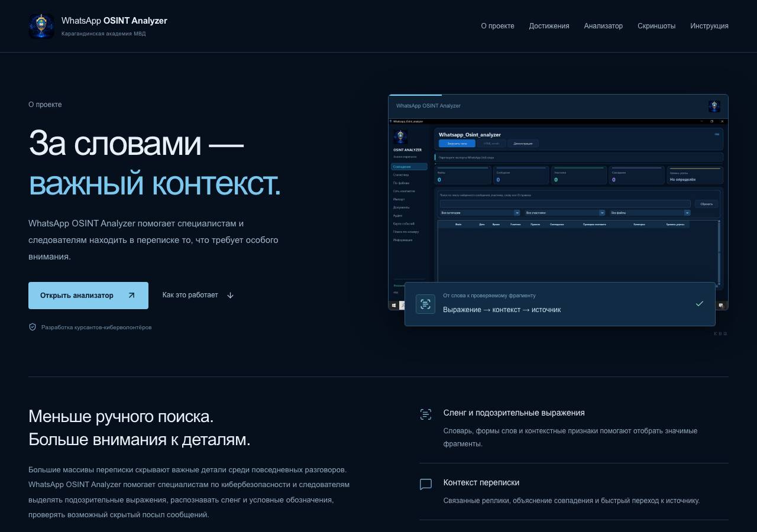The height and width of the screenshot is (532, 757).
Task: Click the «Контекст переписки» heading
Action: pyautogui.click(x=481, y=482)
